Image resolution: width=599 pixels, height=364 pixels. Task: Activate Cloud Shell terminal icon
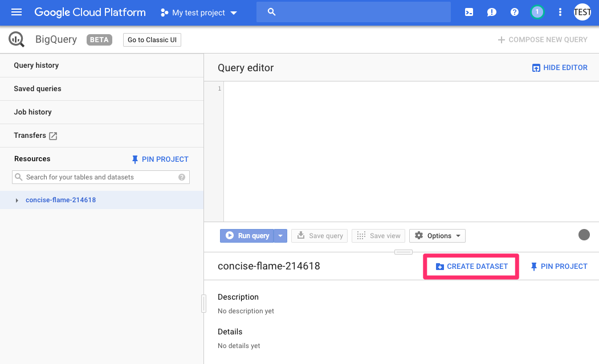pyautogui.click(x=468, y=12)
